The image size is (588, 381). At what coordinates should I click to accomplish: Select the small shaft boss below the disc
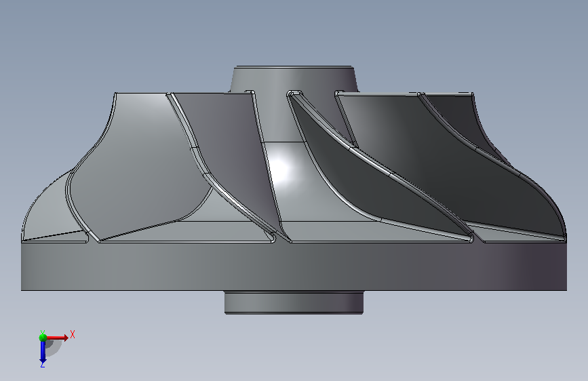coord(294,302)
